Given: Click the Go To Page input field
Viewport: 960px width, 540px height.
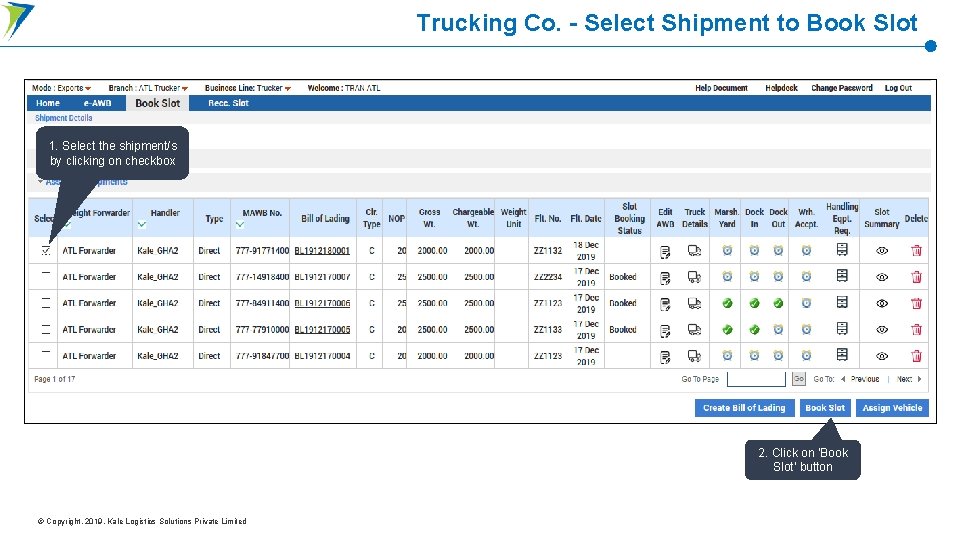Looking at the screenshot, I should 756,379.
